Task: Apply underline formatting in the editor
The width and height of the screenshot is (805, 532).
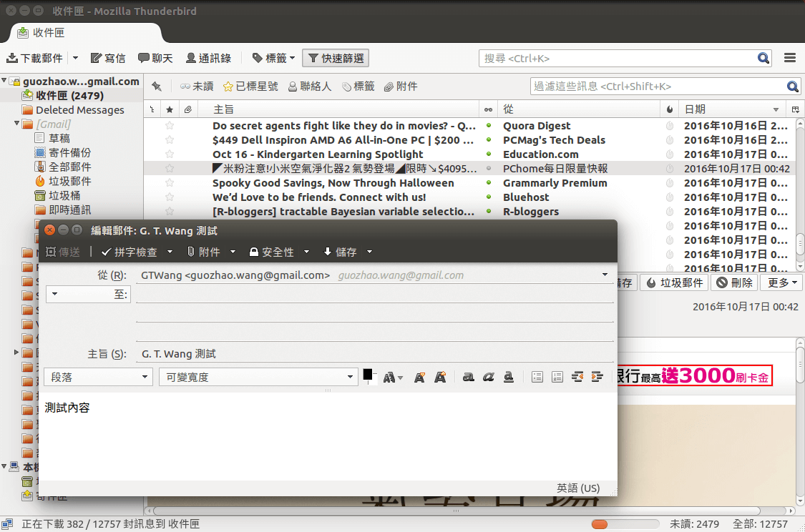Action: point(508,377)
